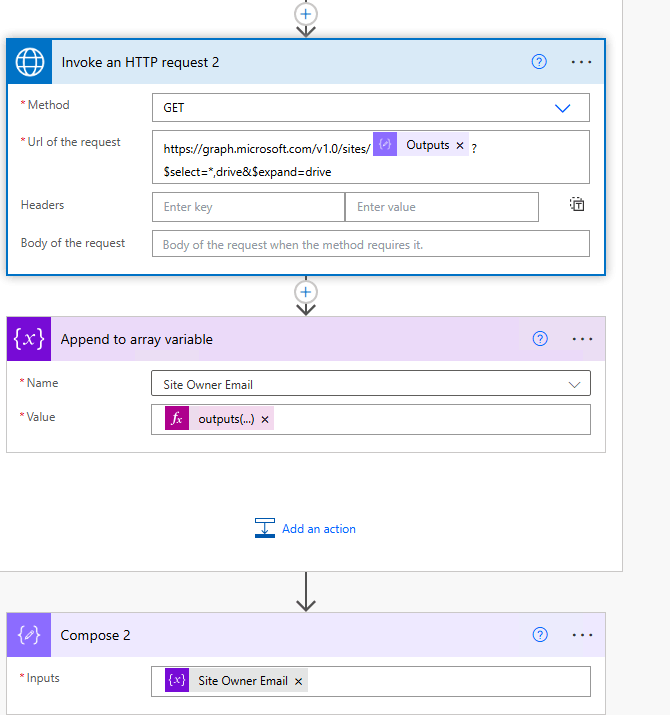Click the Invoke an HTTP request 2 title
Image resolution: width=670 pixels, height=715 pixels.
click(140, 62)
